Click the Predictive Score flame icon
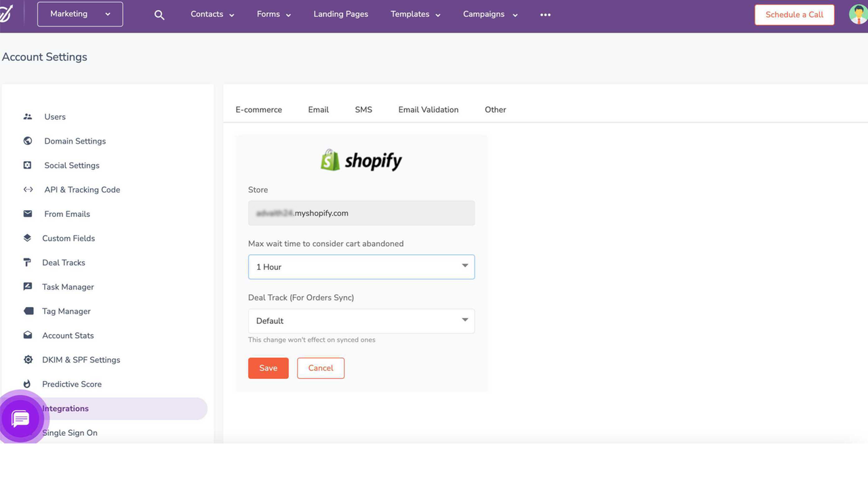 click(28, 384)
